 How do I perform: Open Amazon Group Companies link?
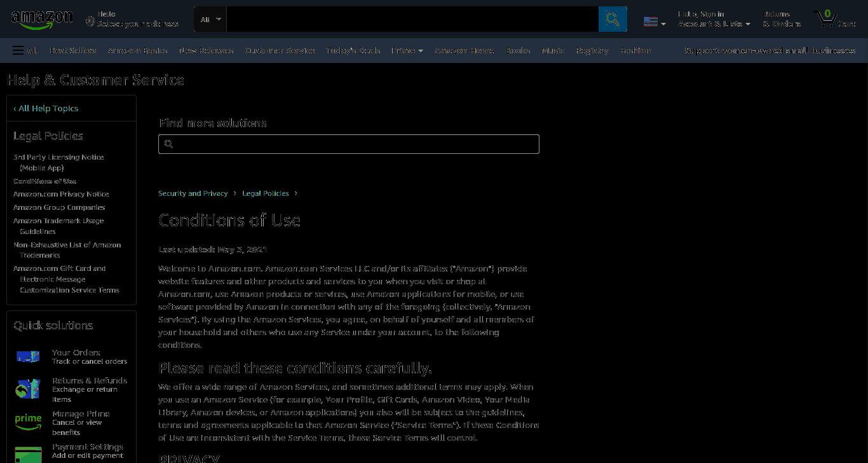(59, 207)
